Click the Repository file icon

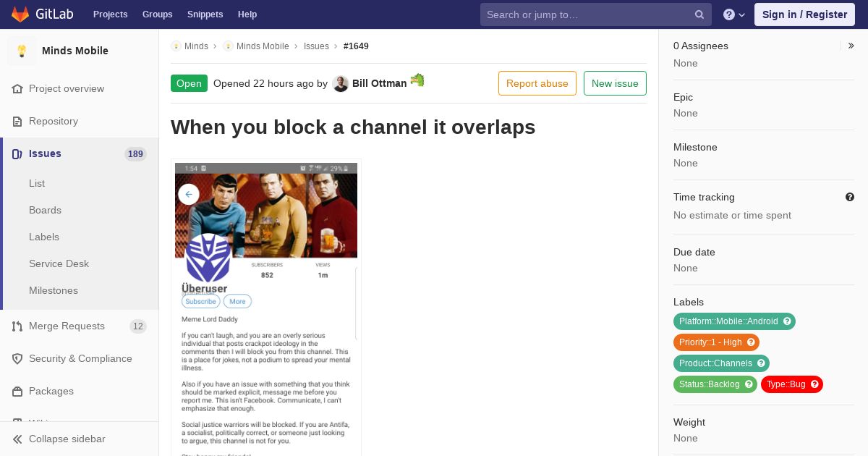coord(17,121)
